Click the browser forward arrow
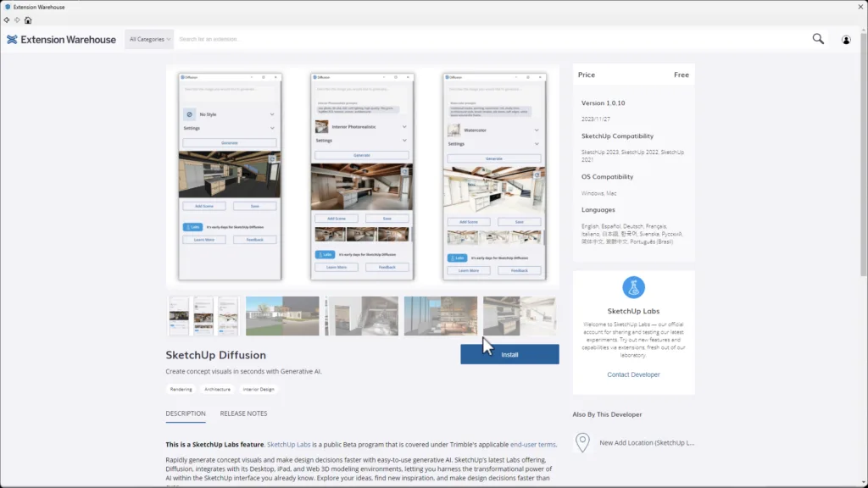The image size is (868, 488). pyautogui.click(x=17, y=19)
